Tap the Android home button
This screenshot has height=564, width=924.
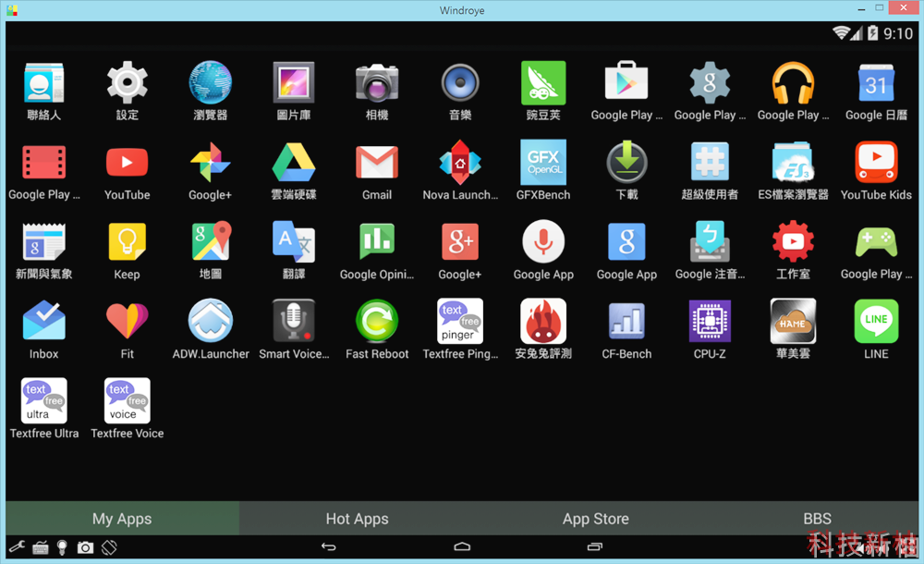pos(462,546)
